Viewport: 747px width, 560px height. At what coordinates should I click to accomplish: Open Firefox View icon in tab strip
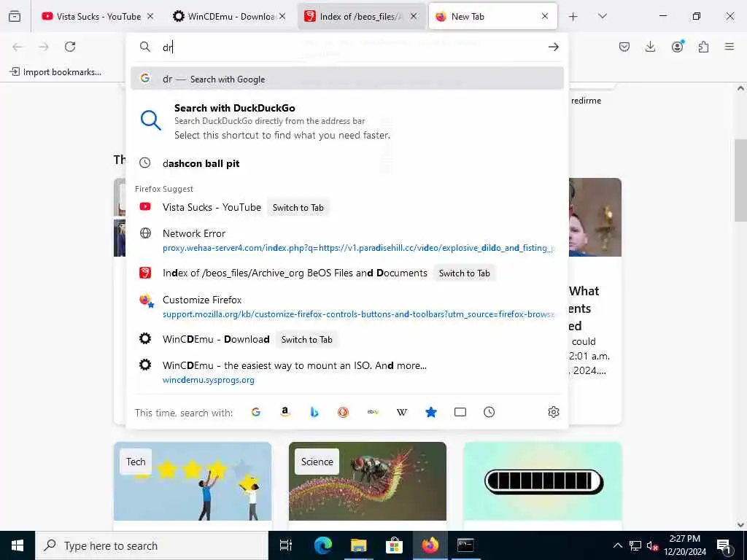point(15,16)
